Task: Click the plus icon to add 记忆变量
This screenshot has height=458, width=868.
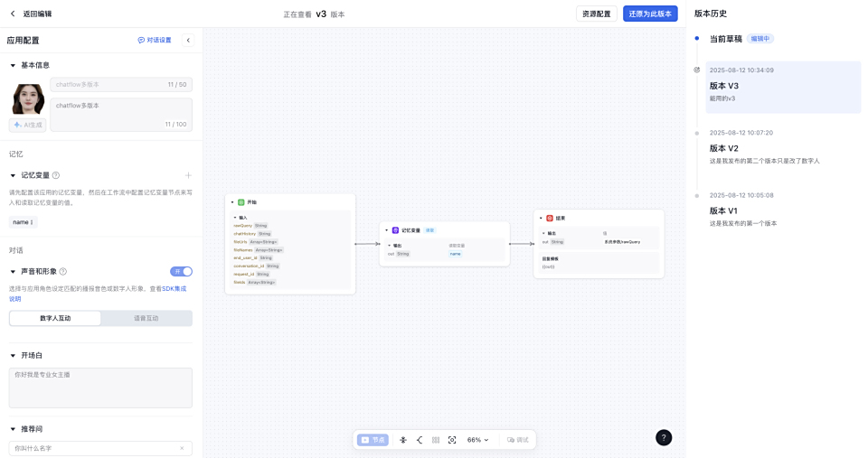Action: pyautogui.click(x=188, y=175)
